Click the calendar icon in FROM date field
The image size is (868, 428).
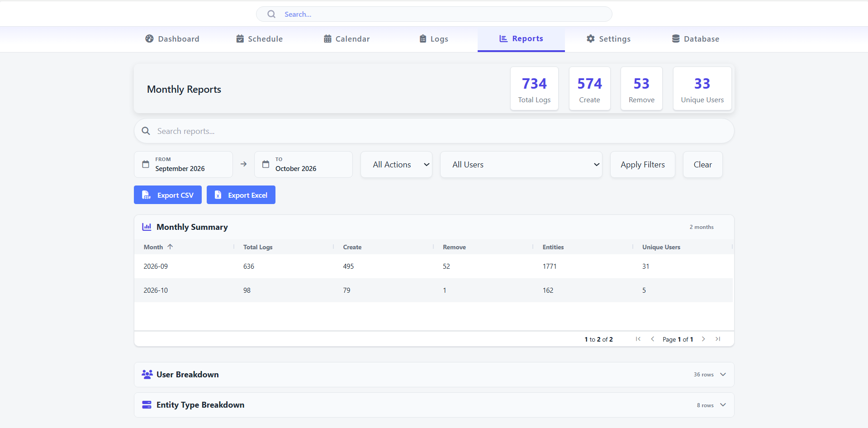(146, 164)
